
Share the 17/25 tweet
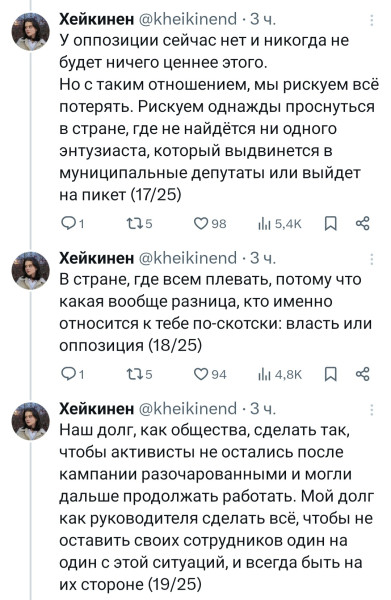tap(363, 223)
